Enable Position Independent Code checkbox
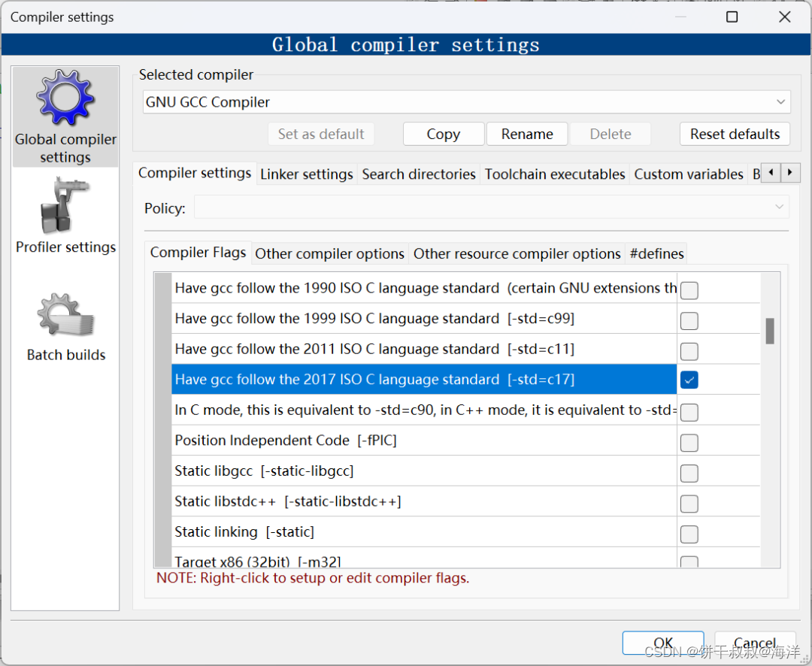Viewport: 812px width, 666px height. [689, 443]
